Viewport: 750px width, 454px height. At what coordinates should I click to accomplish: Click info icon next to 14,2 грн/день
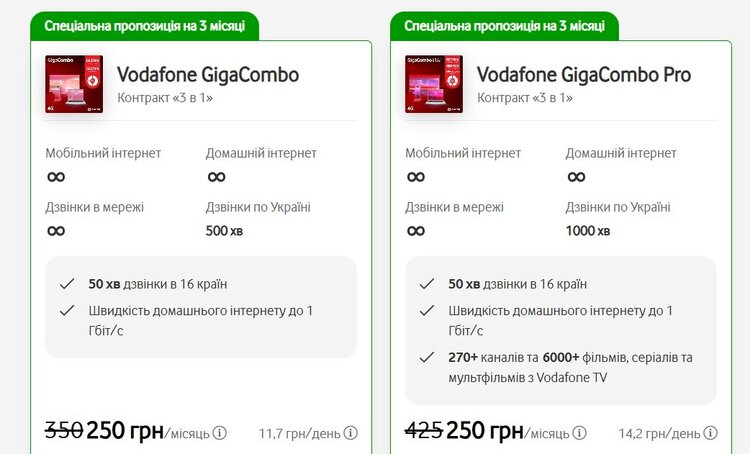(710, 433)
